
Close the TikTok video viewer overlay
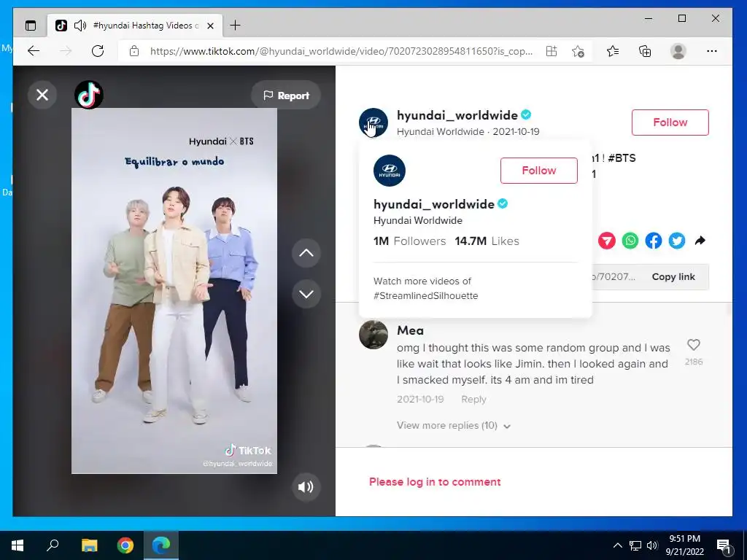(42, 95)
